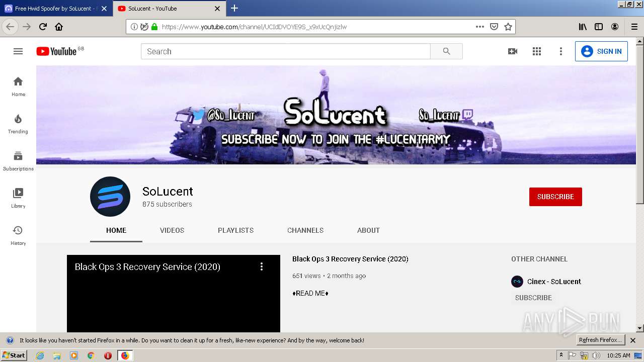The image size is (644, 362).
Task: Click the Refresh Firefox button
Action: pyautogui.click(x=600, y=340)
